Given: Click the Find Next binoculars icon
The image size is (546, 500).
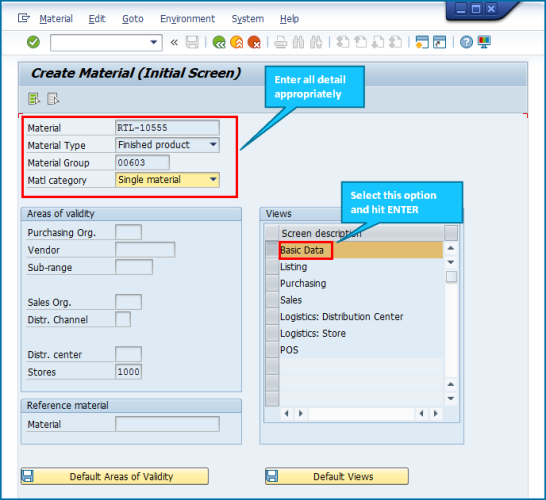Looking at the screenshot, I should point(316,42).
